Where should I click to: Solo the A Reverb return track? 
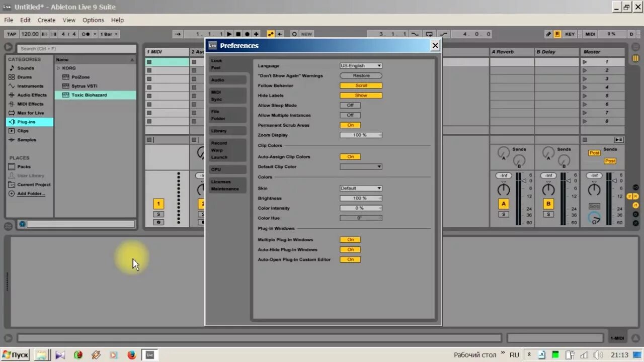click(503, 215)
